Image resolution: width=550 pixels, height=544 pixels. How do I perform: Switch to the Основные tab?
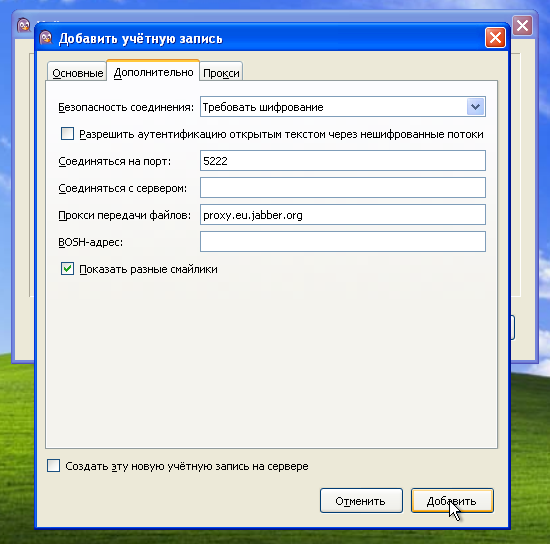tap(78, 73)
